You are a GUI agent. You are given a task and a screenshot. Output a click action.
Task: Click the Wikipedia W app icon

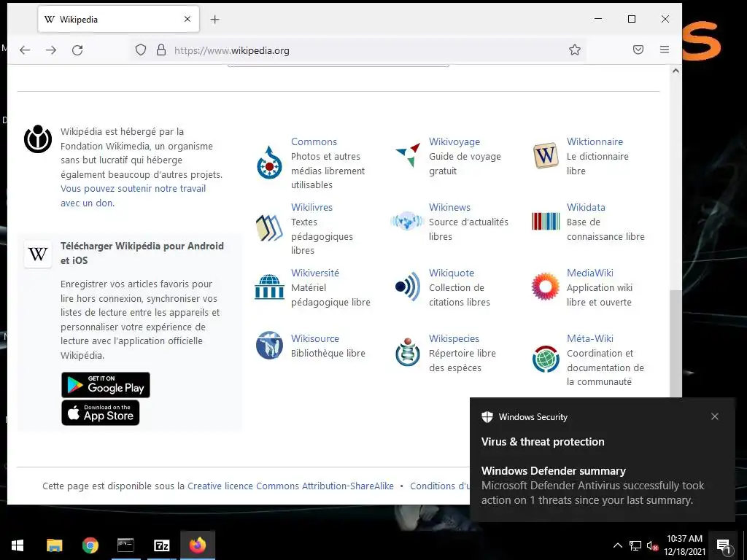click(38, 254)
